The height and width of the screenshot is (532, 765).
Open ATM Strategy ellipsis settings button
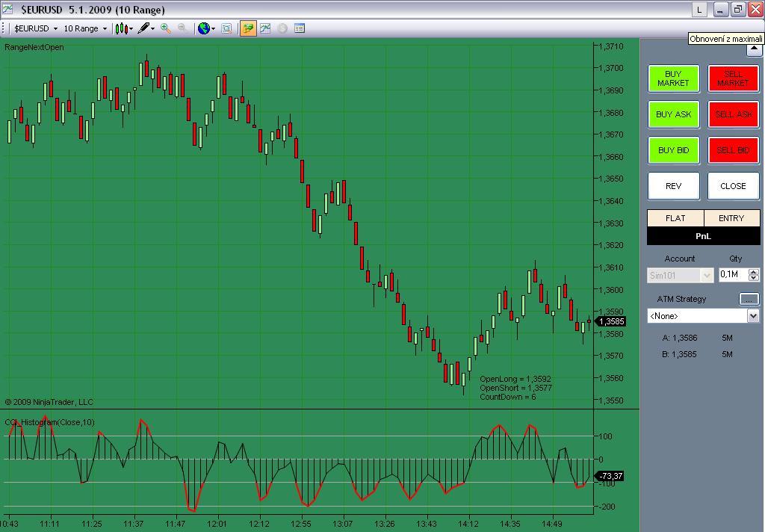749,299
